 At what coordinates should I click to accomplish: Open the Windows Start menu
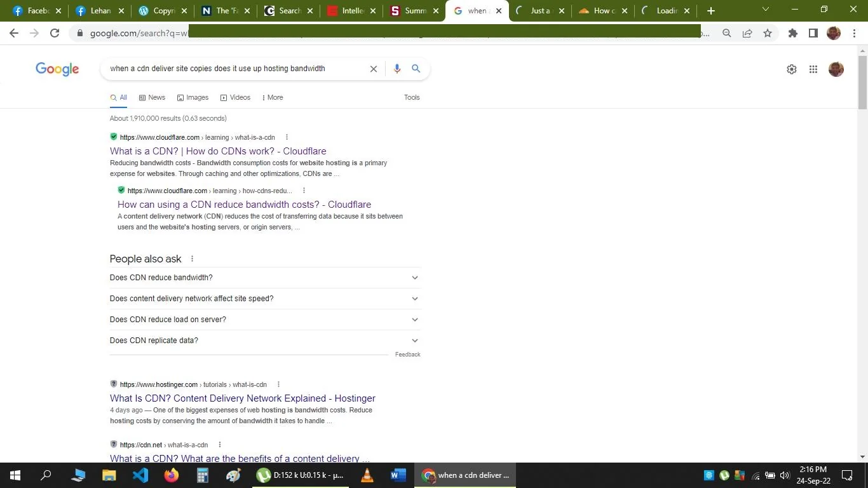pos(15,475)
